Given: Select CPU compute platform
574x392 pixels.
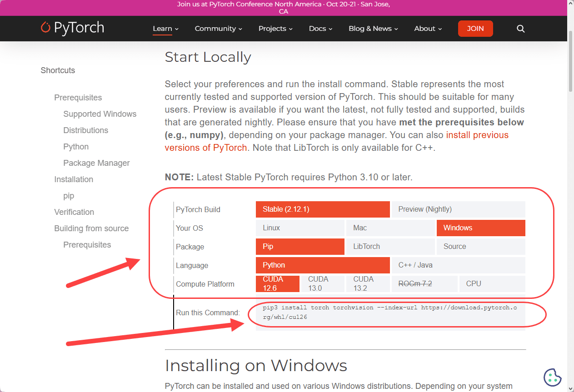Looking at the screenshot, I should (492, 284).
